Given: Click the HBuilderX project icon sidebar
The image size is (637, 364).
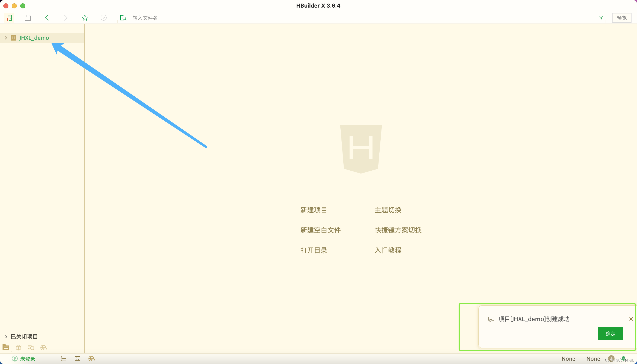Looking at the screenshot, I should tap(13, 38).
